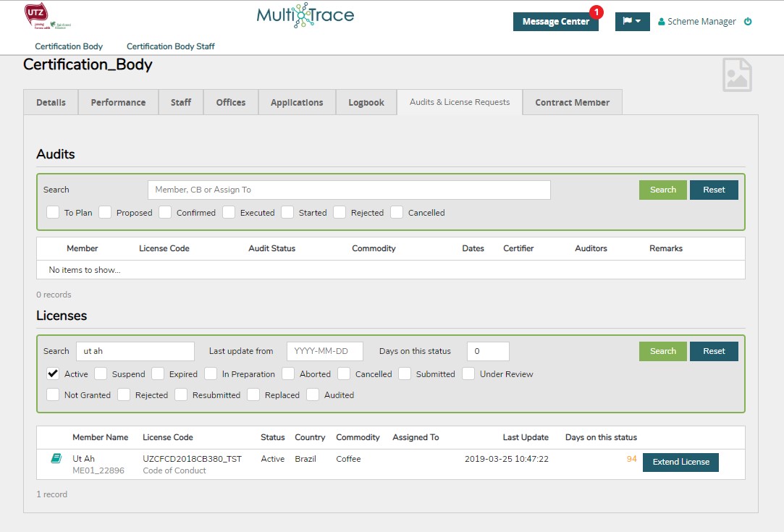Enable the To Plan audit checkbox
Image resolution: width=784 pixels, height=532 pixels.
click(53, 213)
